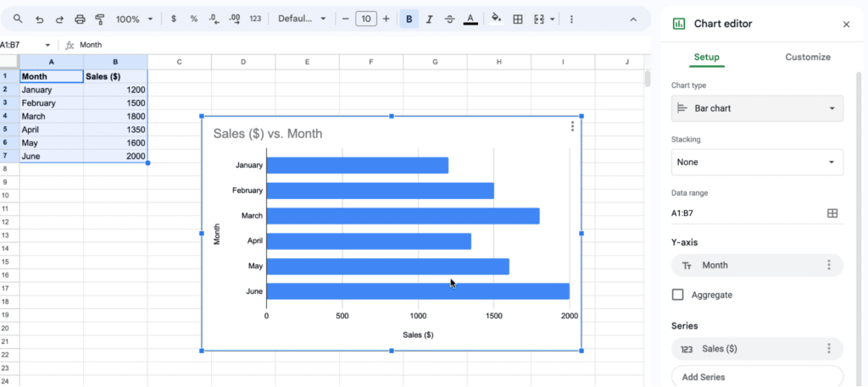The width and height of the screenshot is (868, 387).
Task: Select cell B1 containing Sales ($)
Action: (115, 76)
